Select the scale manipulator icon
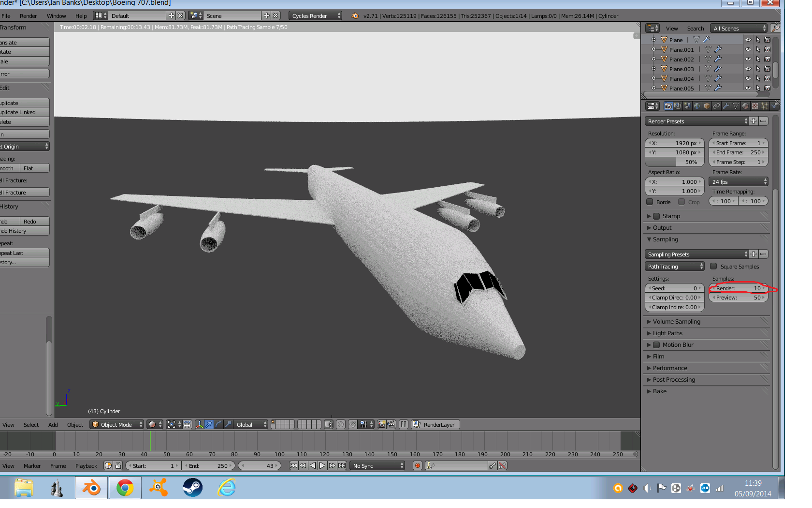 [x=228, y=424]
